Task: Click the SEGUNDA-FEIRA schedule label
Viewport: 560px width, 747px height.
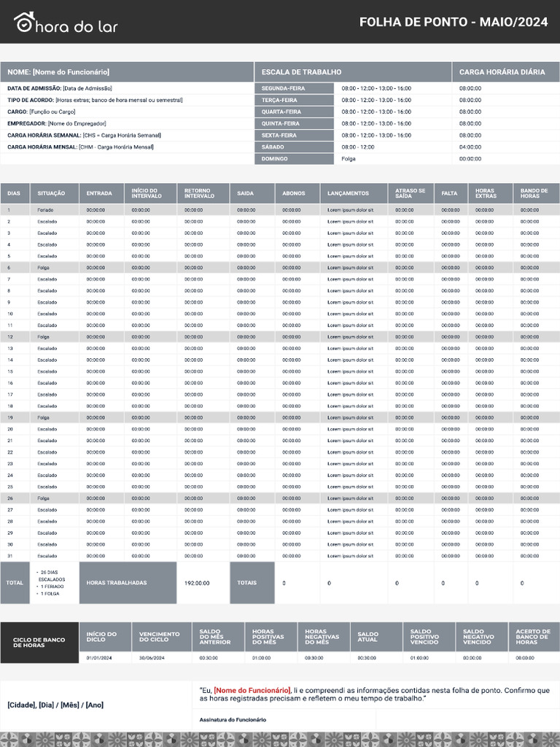Action: (x=294, y=88)
